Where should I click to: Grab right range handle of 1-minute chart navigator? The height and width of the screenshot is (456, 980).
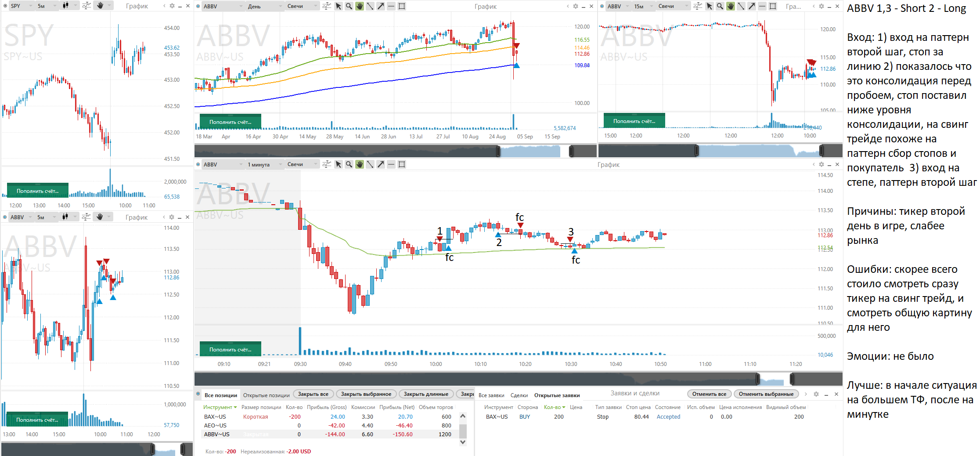792,379
